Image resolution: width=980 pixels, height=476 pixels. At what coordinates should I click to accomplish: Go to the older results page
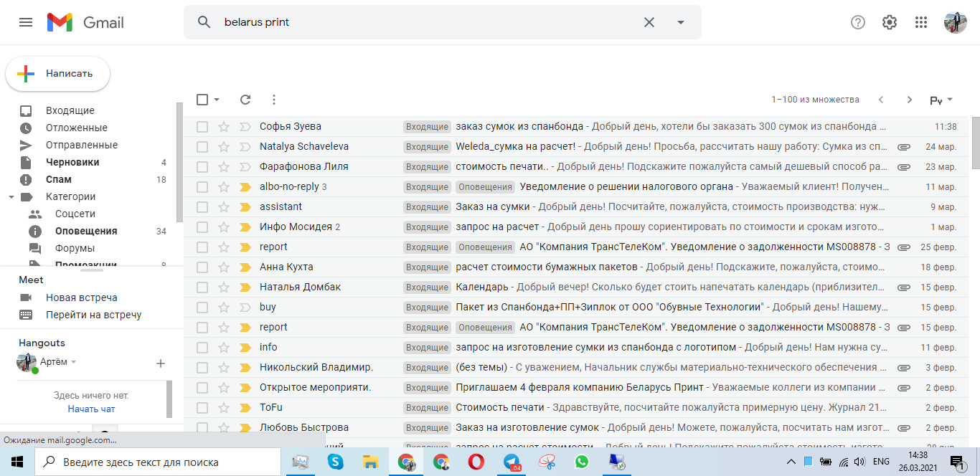click(910, 100)
